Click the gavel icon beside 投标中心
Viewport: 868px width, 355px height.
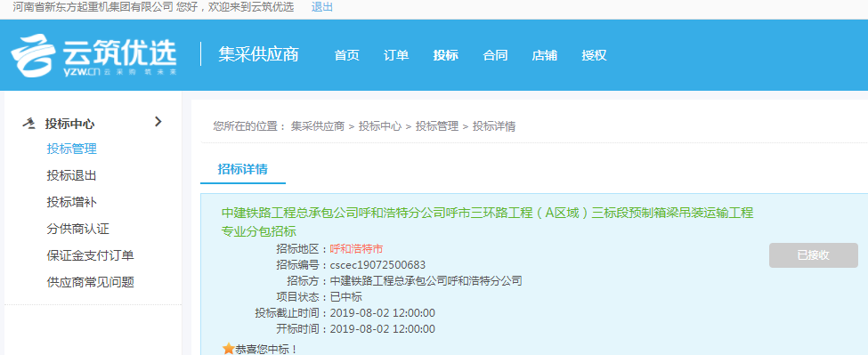click(28, 124)
